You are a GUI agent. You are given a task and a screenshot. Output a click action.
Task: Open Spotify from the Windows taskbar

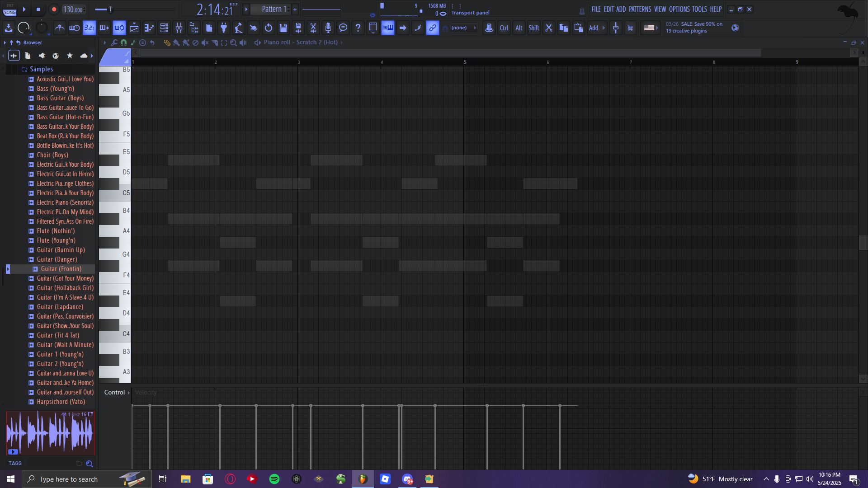click(274, 479)
